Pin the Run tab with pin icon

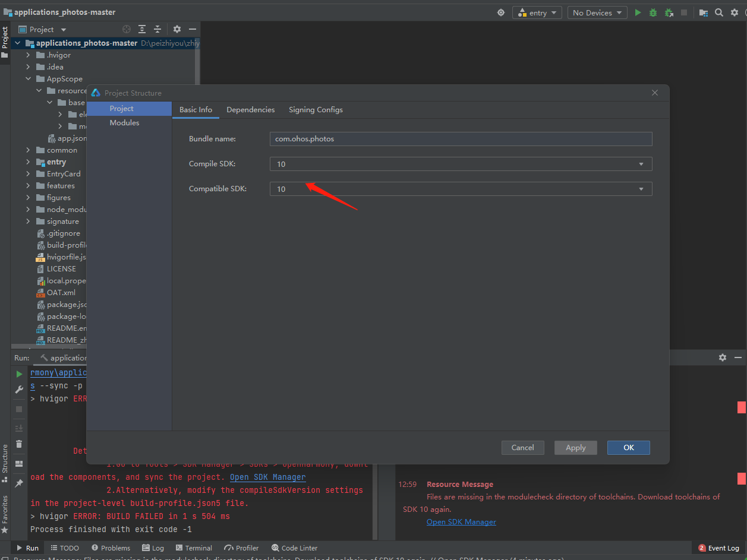[19, 483]
